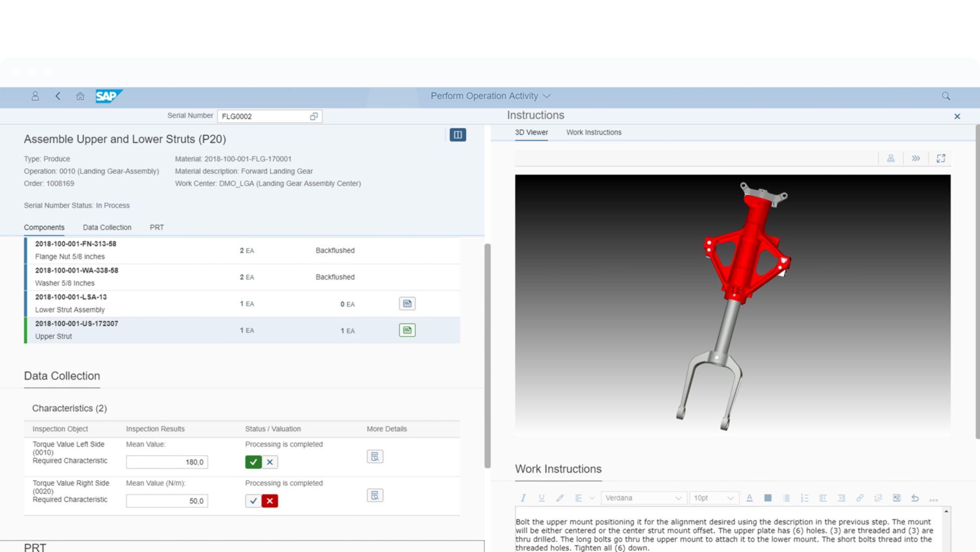
Task: Pick the background color swatch in editor
Action: coord(767,498)
